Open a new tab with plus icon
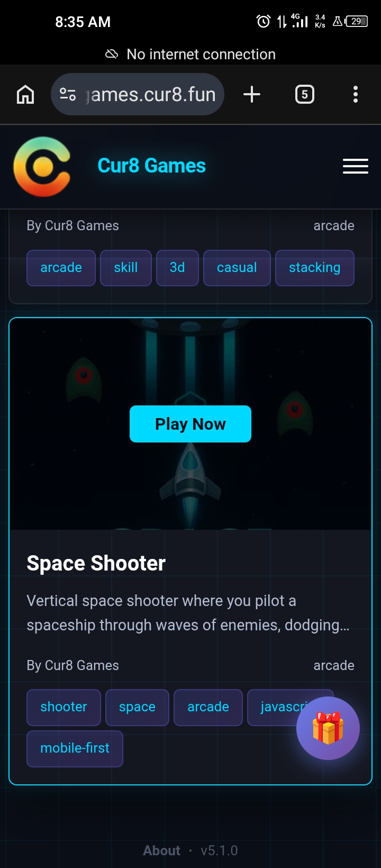Viewport: 381px width, 868px height. (252, 94)
